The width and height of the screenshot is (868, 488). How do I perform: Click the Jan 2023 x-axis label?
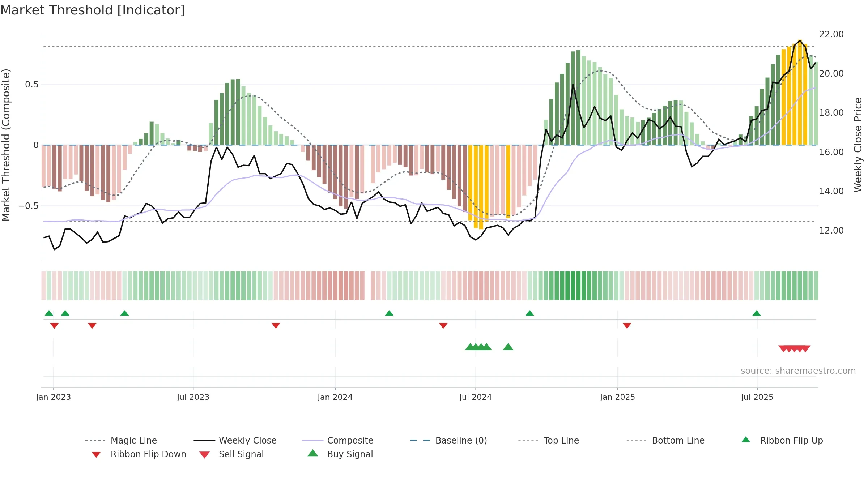(x=54, y=397)
